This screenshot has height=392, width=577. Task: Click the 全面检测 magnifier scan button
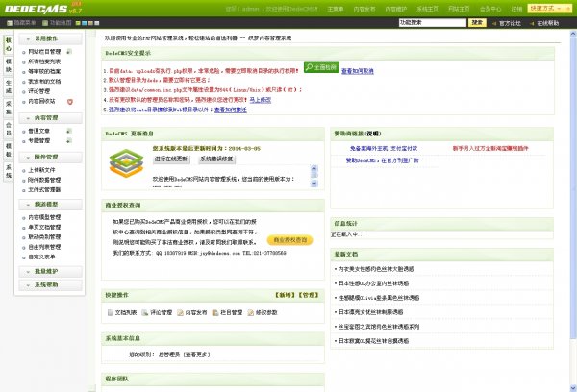point(321,67)
